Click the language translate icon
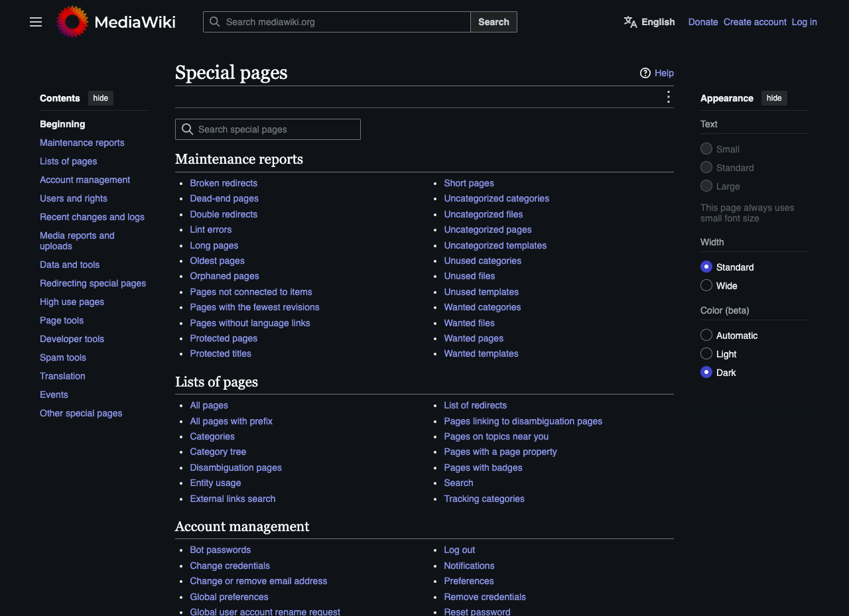The width and height of the screenshot is (849, 616). tap(630, 22)
